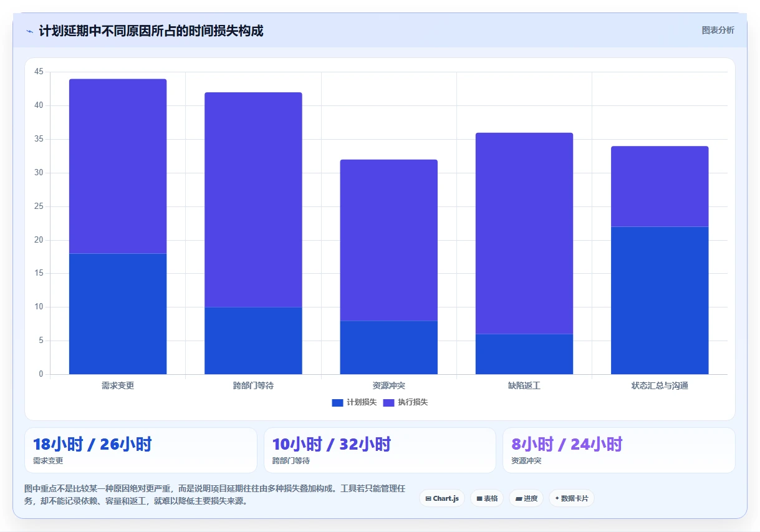Click the 资源冲突 caption in the third card
The width and height of the screenshot is (760, 532).
(526, 461)
